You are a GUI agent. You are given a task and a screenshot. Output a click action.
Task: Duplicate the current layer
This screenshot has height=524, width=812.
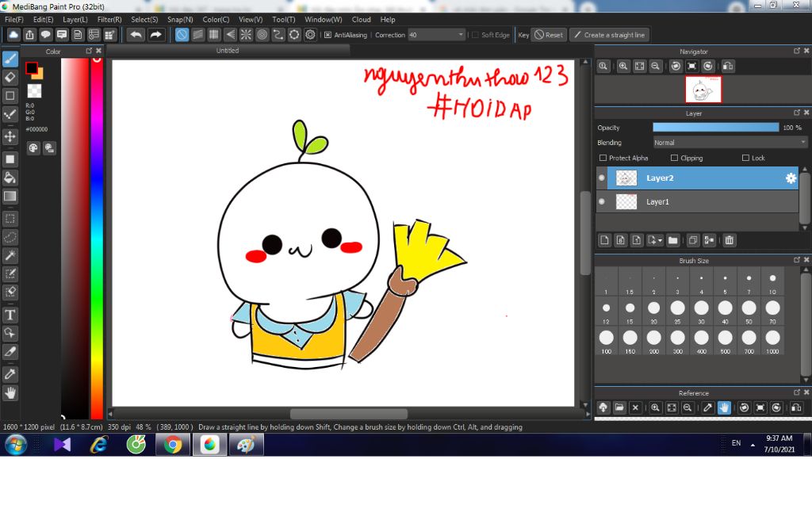pyautogui.click(x=693, y=240)
